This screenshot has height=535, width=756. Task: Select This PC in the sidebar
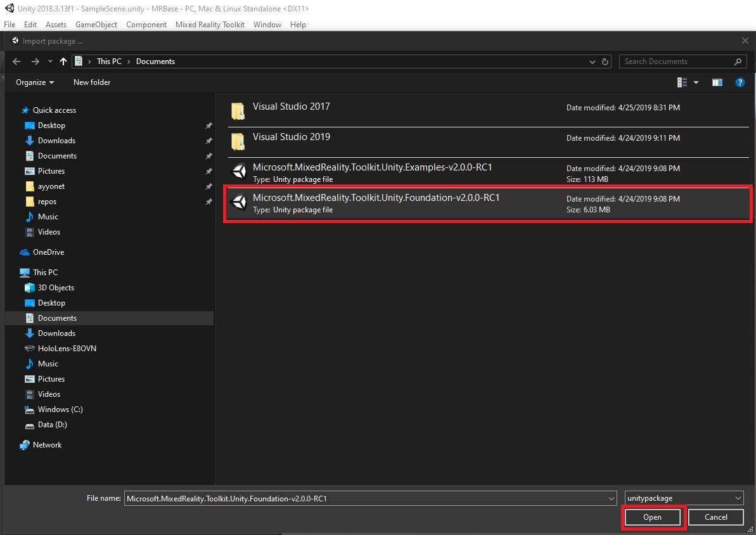39,273
